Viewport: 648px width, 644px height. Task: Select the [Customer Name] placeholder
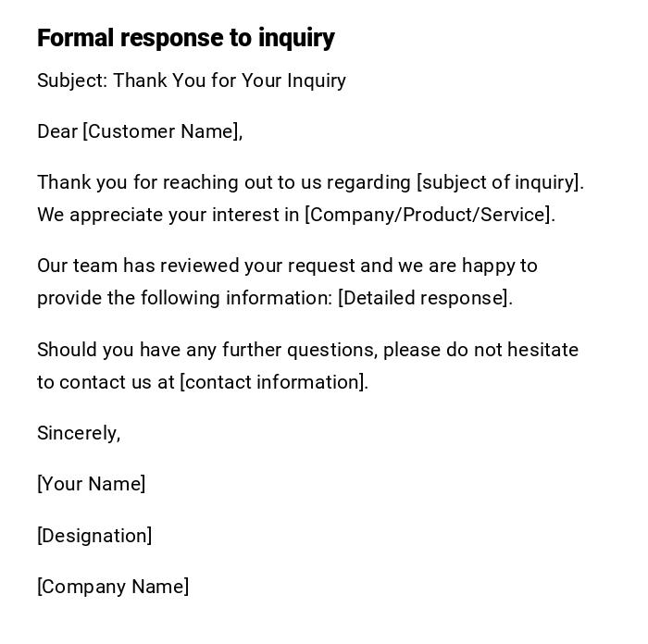click(x=160, y=131)
